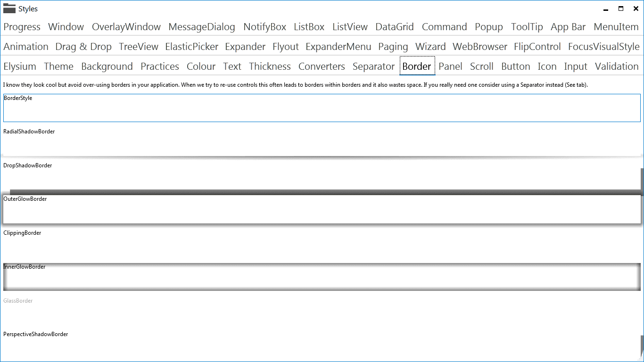
Task: Open the Expander tab
Action: coord(245,47)
